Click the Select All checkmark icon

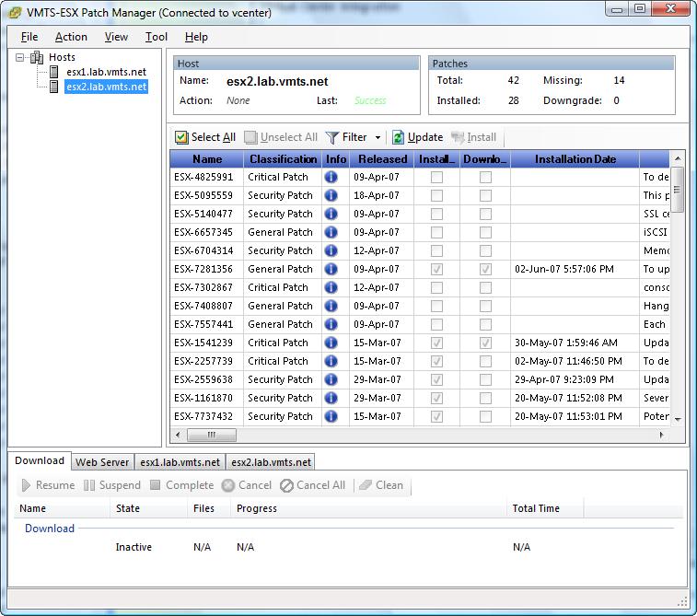(181, 137)
